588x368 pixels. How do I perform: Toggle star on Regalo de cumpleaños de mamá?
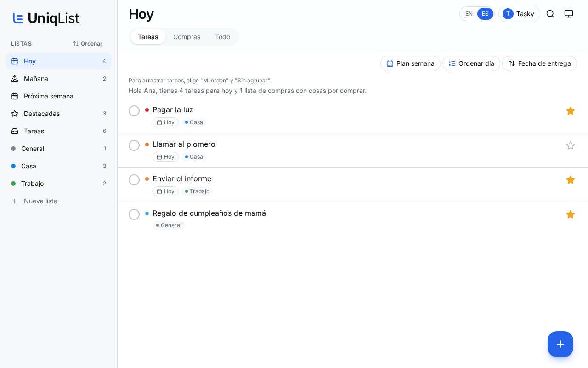[571, 214]
